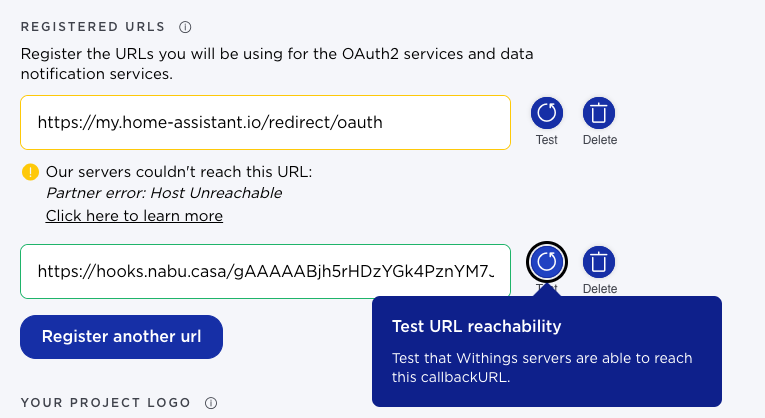Click the yellow warning exclamation icon

click(x=30, y=172)
